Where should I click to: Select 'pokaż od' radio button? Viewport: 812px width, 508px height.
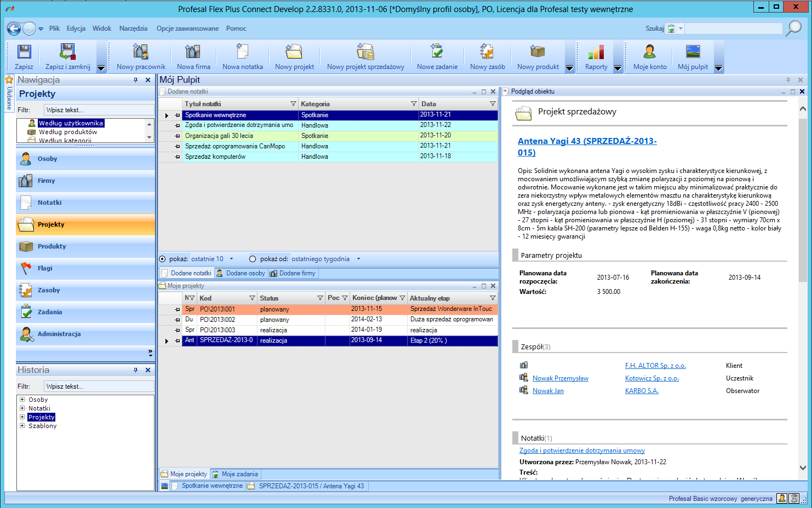(x=253, y=259)
